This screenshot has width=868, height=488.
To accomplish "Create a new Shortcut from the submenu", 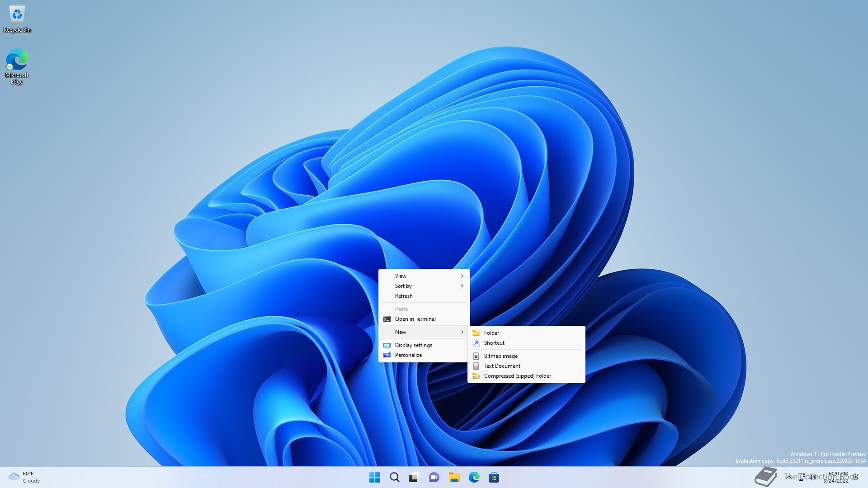I will (x=526, y=343).
